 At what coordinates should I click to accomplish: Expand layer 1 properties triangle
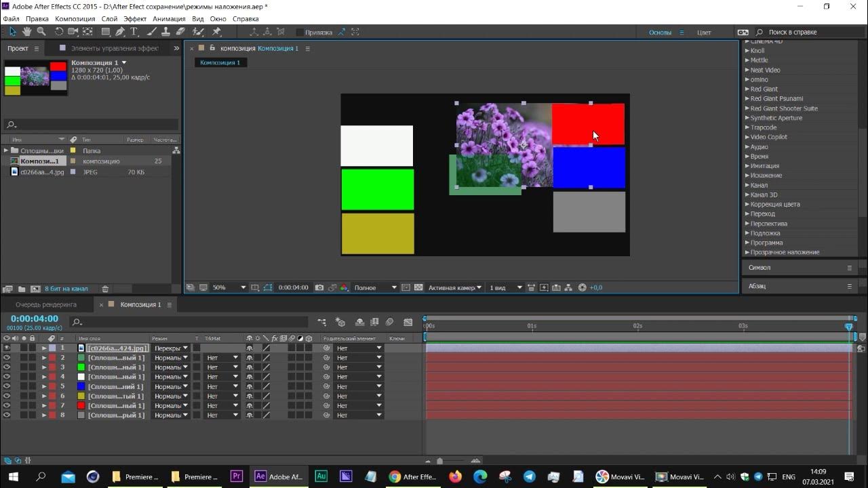point(44,348)
